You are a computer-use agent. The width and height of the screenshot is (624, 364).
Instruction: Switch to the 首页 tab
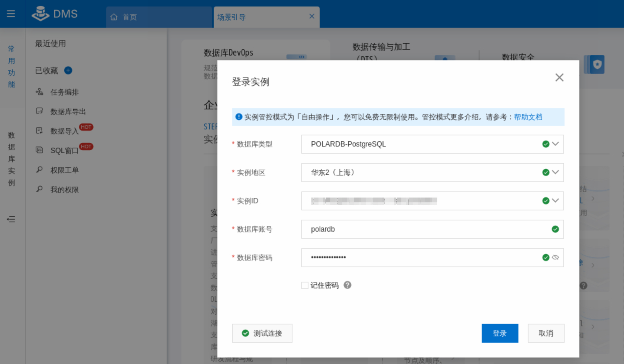[x=159, y=17]
